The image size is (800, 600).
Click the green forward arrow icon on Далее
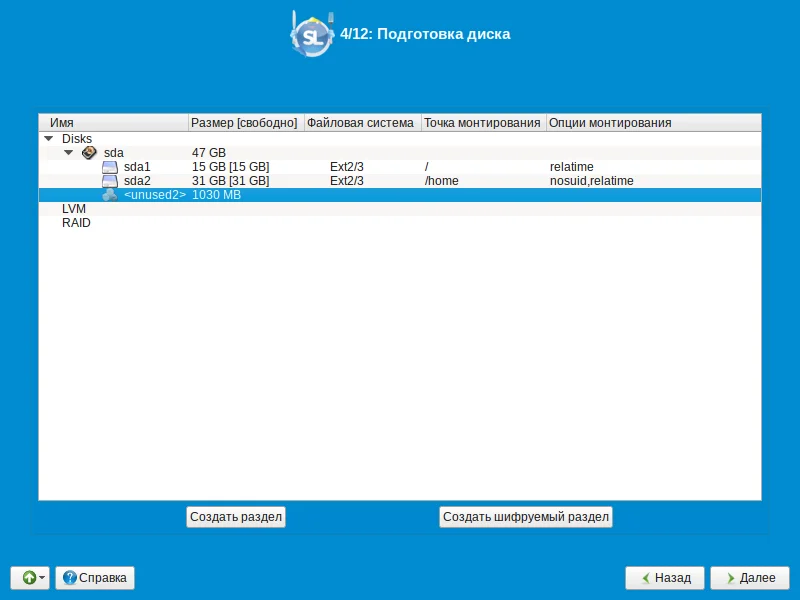731,578
